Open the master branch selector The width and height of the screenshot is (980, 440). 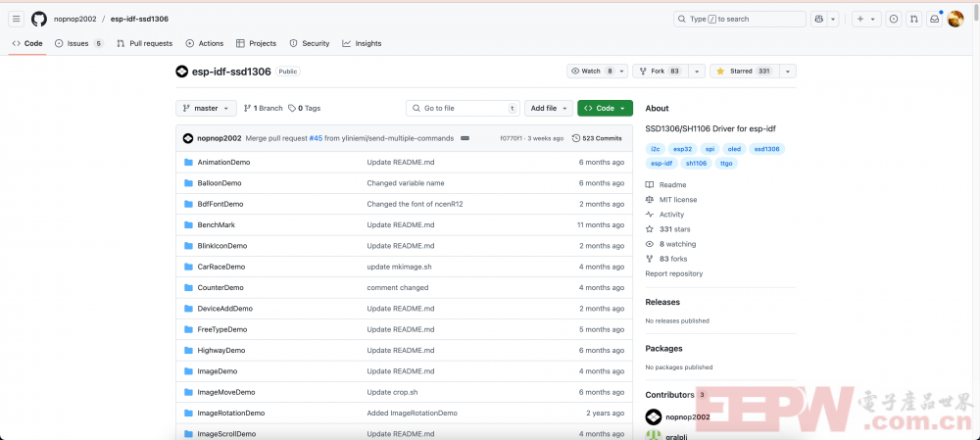[x=206, y=108]
